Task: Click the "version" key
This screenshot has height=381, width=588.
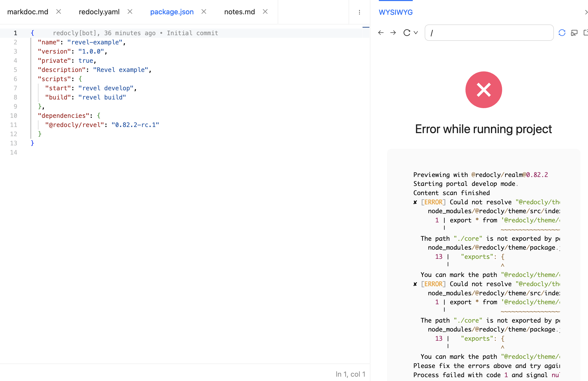Action: point(54,51)
